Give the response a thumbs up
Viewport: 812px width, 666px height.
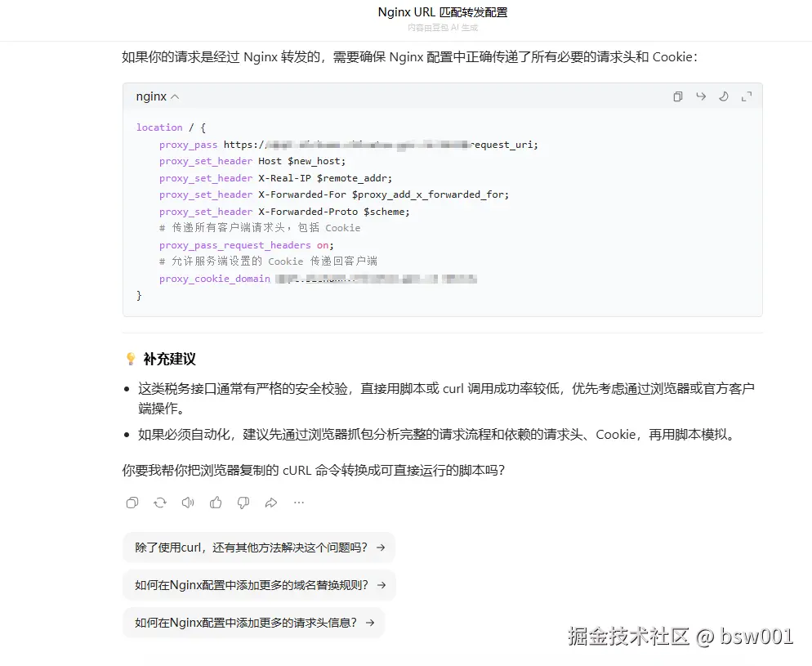pyautogui.click(x=215, y=503)
